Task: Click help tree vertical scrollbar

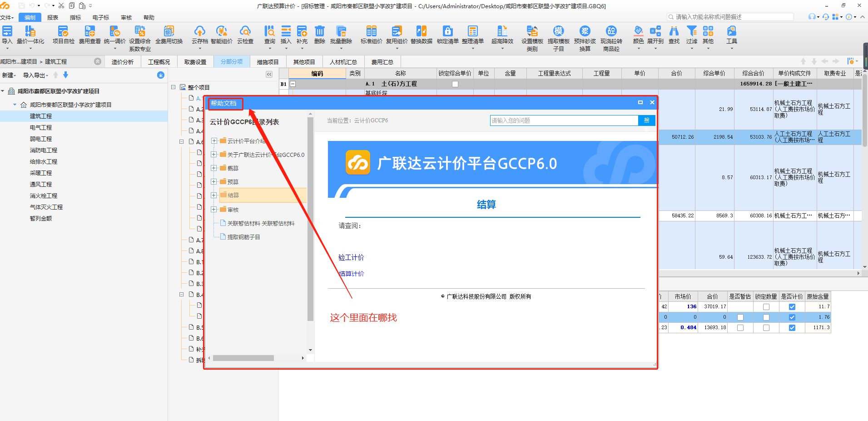Action: point(310,219)
